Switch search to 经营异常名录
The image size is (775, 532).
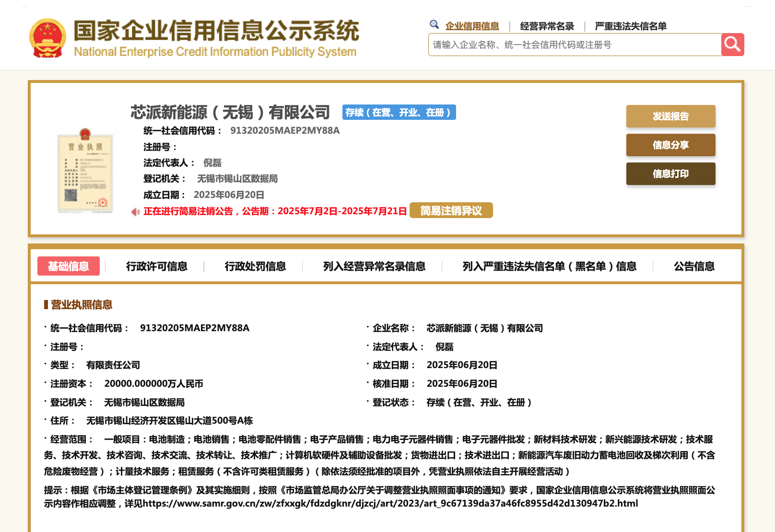[x=547, y=26]
